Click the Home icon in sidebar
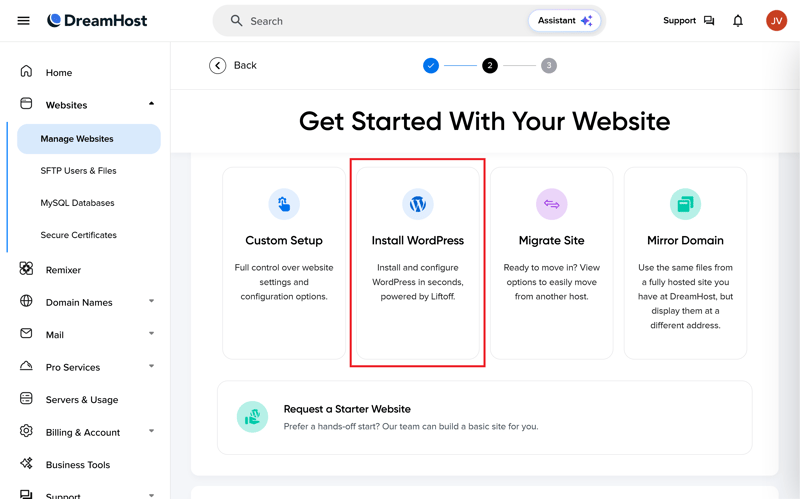 click(x=26, y=71)
